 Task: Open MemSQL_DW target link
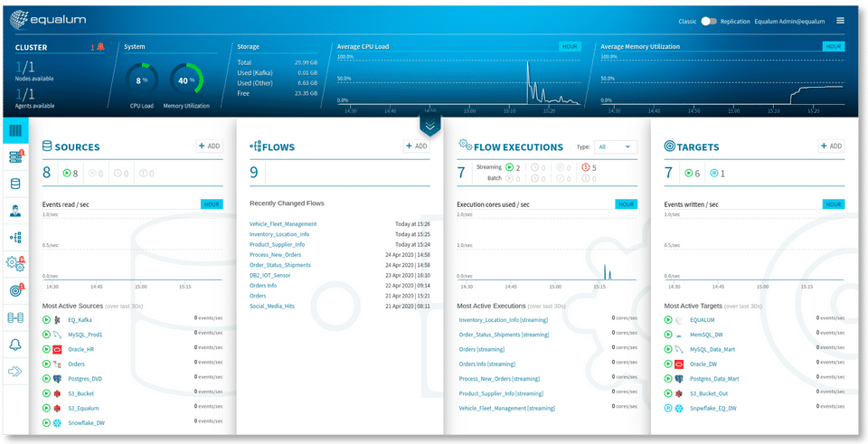(x=706, y=335)
